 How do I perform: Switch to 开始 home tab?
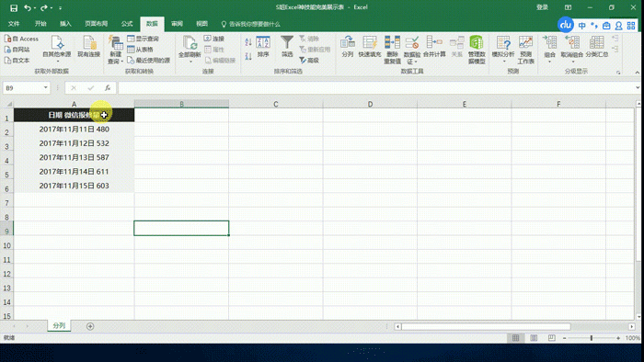(x=40, y=24)
